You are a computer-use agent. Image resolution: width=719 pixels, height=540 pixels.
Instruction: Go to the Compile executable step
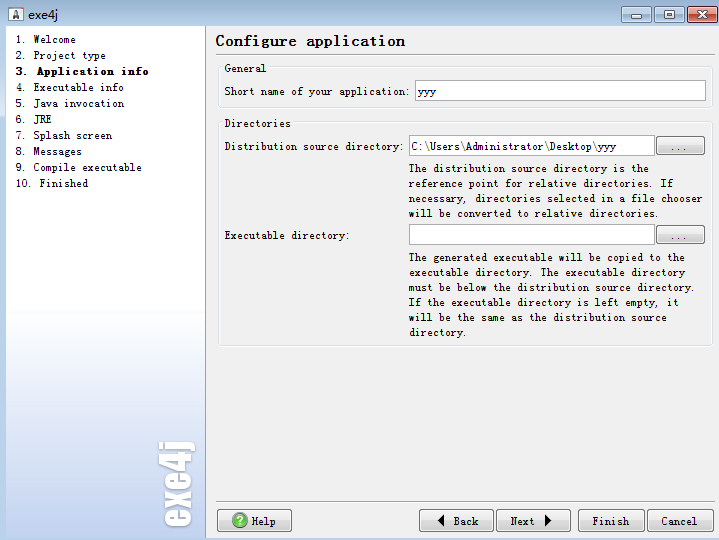87,168
